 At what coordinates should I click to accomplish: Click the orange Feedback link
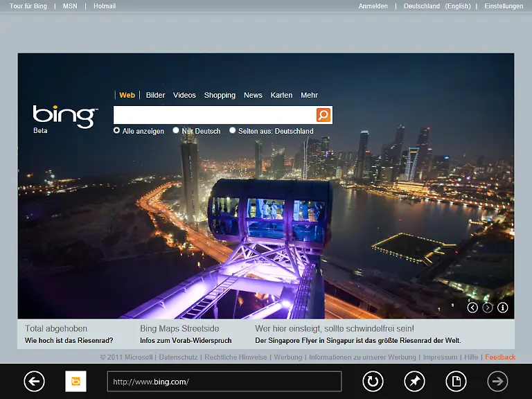coord(500,357)
